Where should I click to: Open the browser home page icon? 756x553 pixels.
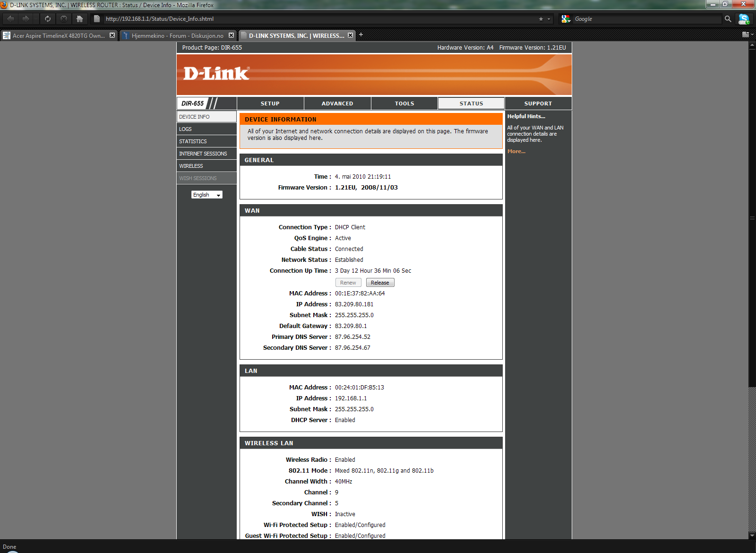(79, 19)
